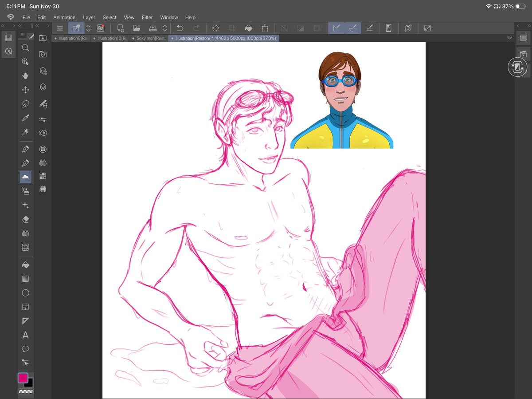
Task: Open the Edit menu
Action: [x=41, y=17]
